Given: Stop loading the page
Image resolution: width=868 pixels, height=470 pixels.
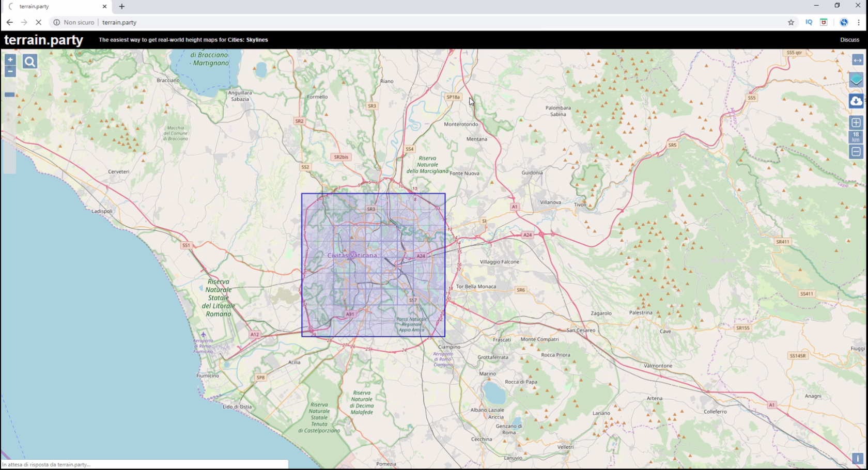Looking at the screenshot, I should pos(38,22).
